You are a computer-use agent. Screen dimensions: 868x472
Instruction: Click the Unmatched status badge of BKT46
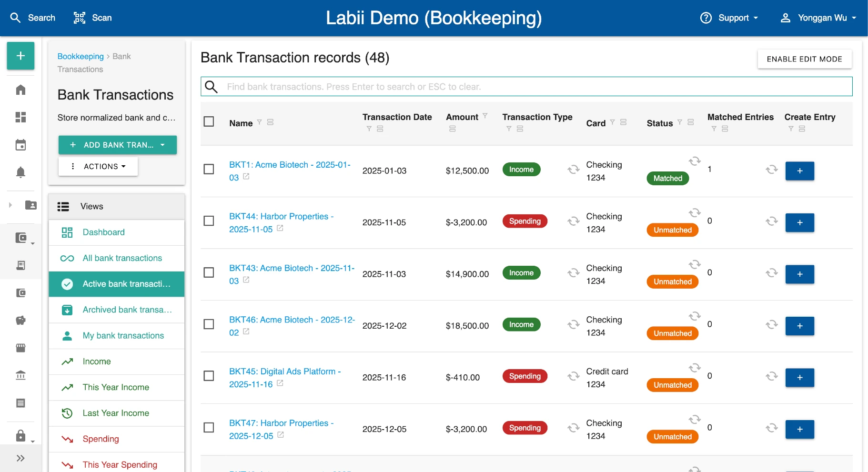pyautogui.click(x=673, y=333)
